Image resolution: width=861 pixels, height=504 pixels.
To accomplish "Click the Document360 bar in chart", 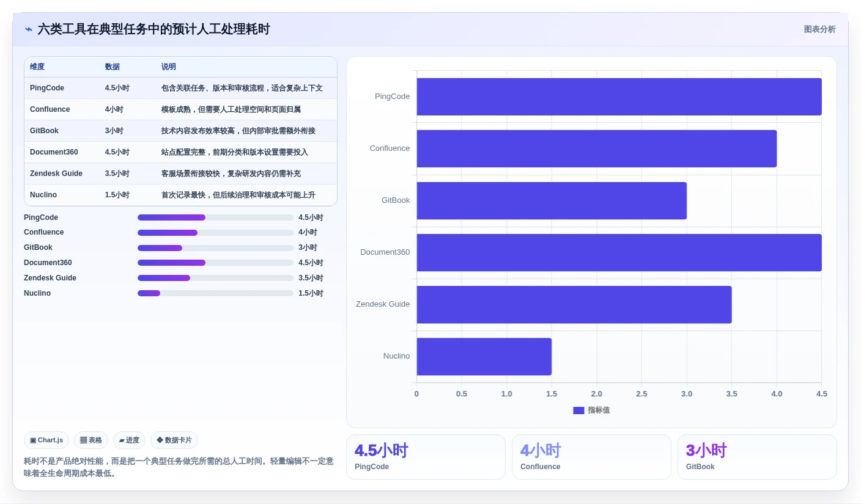I will [x=619, y=252].
